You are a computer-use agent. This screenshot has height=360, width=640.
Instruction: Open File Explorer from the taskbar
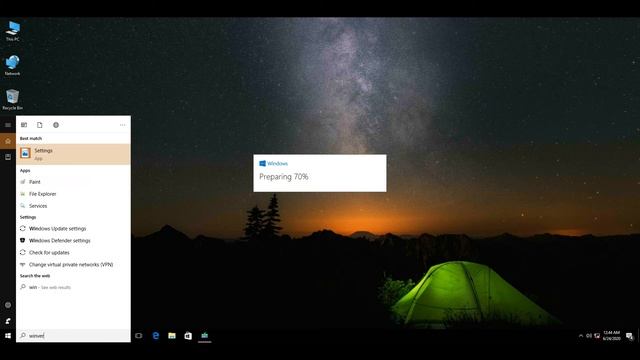point(172,336)
